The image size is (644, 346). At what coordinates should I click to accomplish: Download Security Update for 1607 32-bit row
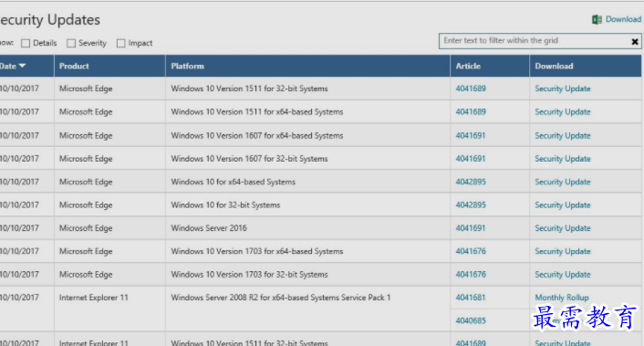[563, 159]
